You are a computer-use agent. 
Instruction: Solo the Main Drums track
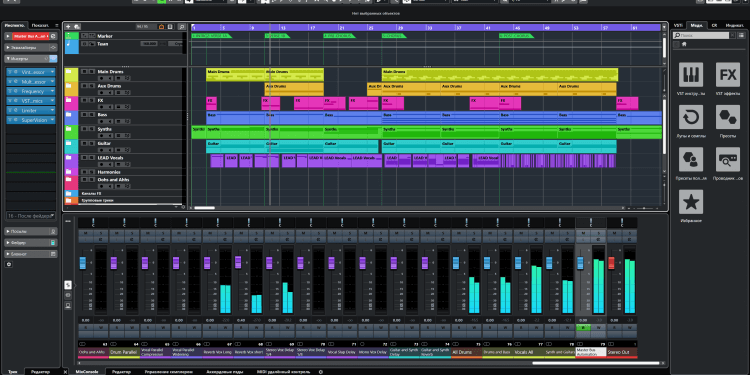pos(91,71)
